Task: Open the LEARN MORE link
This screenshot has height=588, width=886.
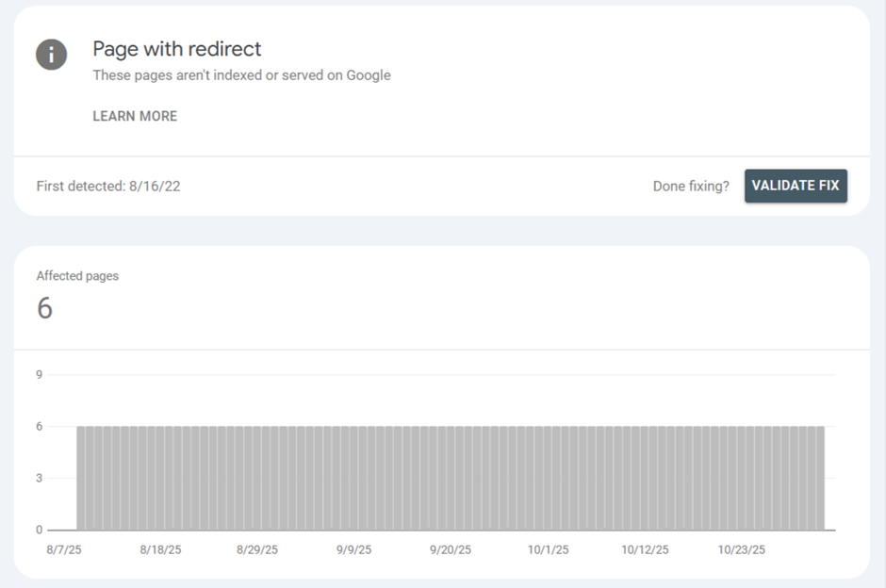Action: pyautogui.click(x=135, y=117)
